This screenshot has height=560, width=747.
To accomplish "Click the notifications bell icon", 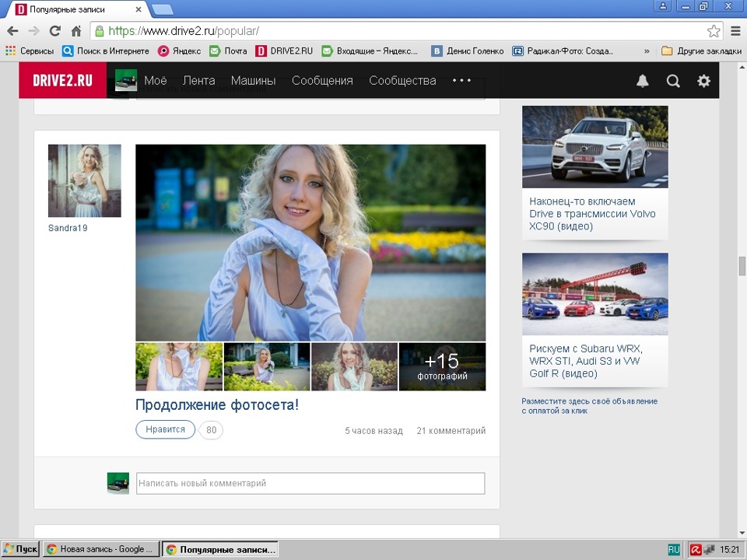I will point(643,81).
